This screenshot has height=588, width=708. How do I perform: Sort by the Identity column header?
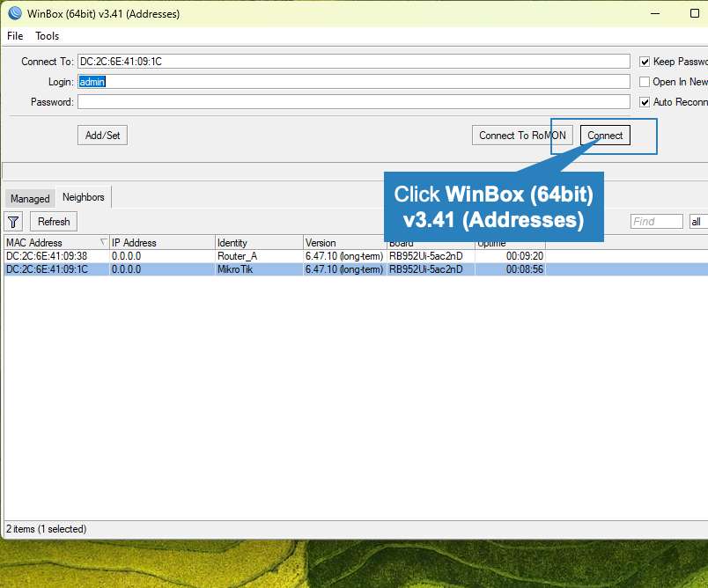pyautogui.click(x=258, y=242)
